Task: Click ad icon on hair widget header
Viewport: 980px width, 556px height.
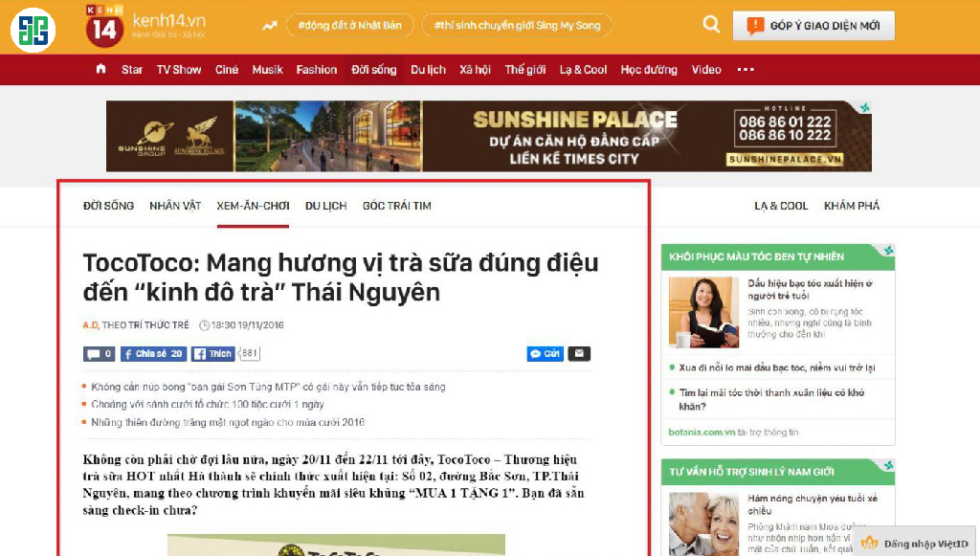Action: [888, 251]
